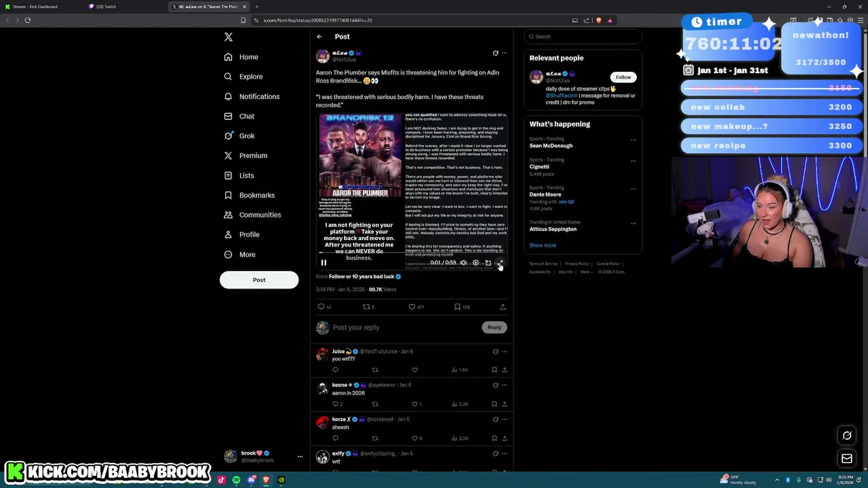Viewport: 868px width, 488px height.
Task: Open the Dante Moore trending topic
Action: click(545, 195)
